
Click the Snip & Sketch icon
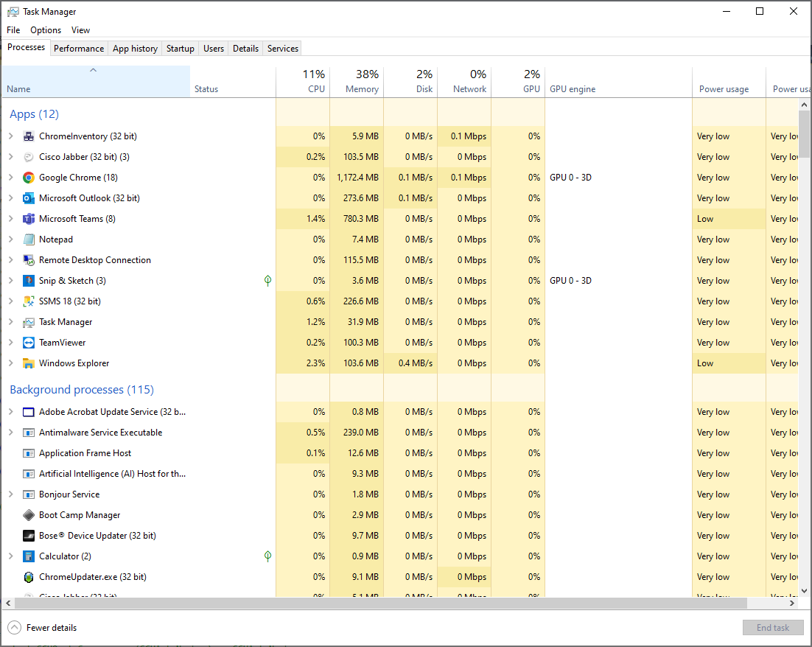[29, 281]
